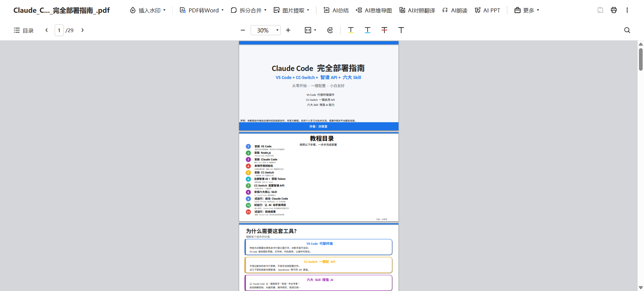
Task: Click the save icon in top right
Action: 600,10
